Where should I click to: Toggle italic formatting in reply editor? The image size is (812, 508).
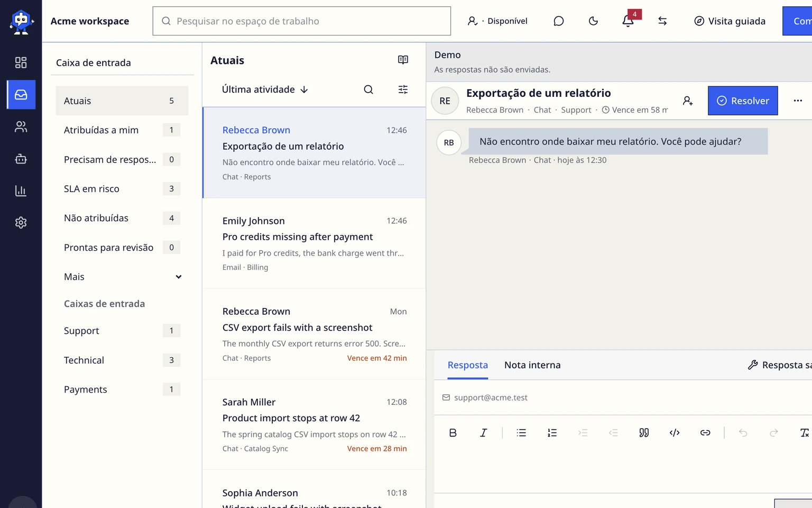[483, 433]
